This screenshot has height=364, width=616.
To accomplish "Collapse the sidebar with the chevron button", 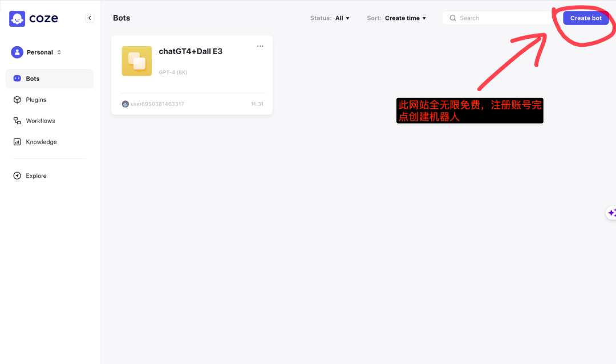I will point(90,18).
